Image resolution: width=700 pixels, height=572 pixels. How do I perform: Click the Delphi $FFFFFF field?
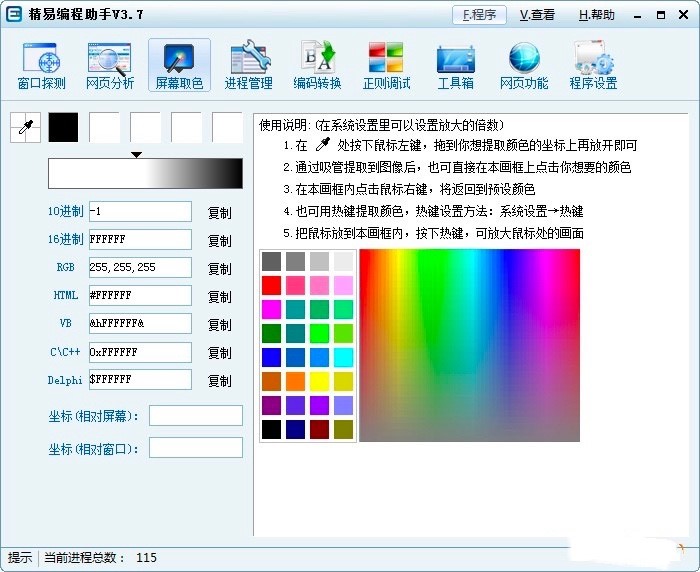click(x=140, y=380)
